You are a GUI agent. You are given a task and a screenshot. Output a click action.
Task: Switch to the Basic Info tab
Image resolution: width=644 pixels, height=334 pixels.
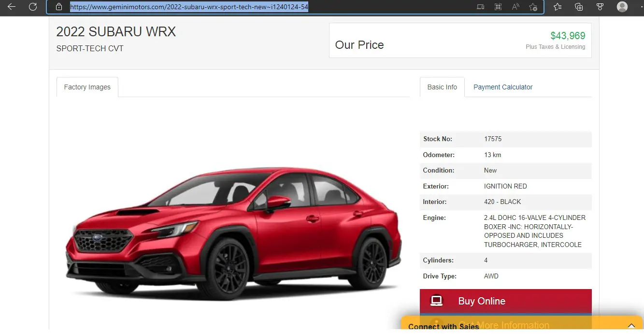point(442,87)
